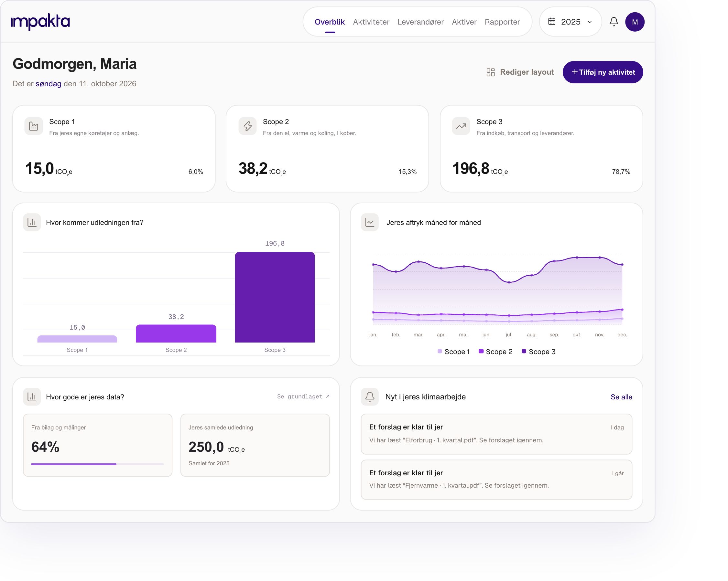728x581 pixels.
Task: Open the Fjernvarme 1. kvartal suggestion card
Action: (x=496, y=480)
